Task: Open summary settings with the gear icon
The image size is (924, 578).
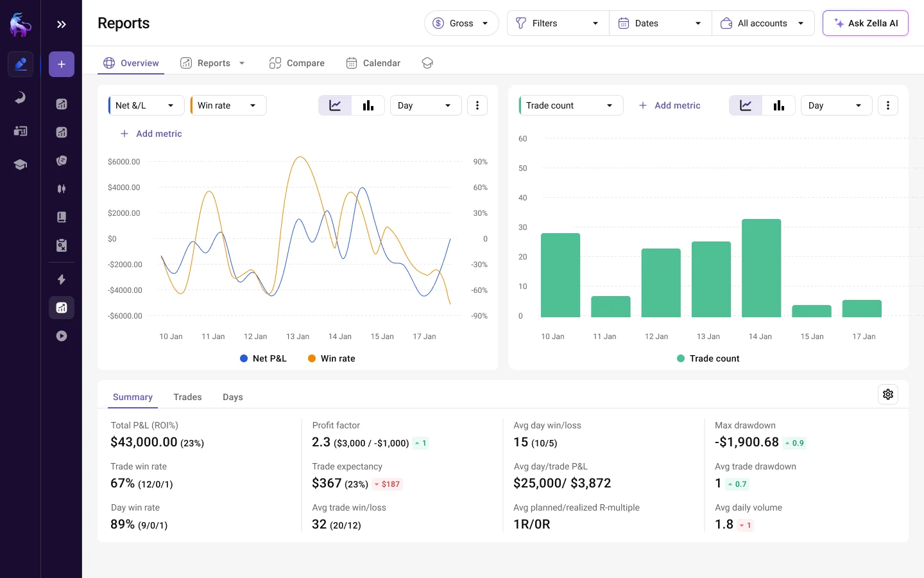Action: click(888, 394)
